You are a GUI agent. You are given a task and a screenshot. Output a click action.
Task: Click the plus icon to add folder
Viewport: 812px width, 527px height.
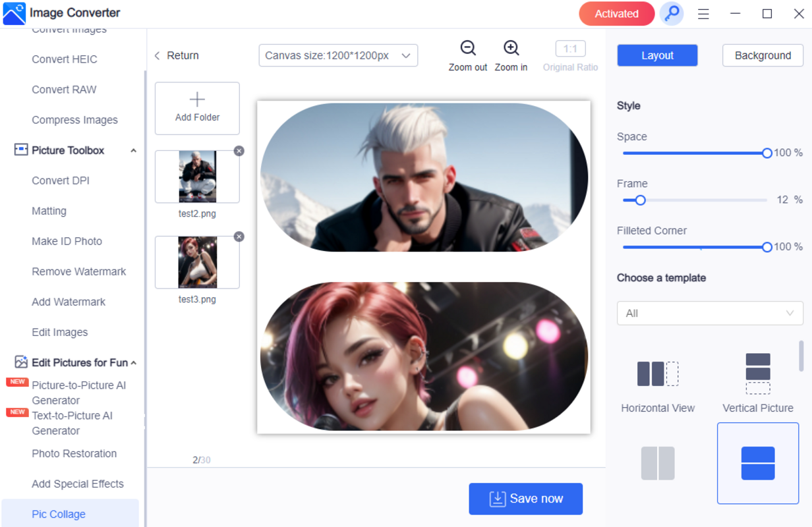[197, 99]
